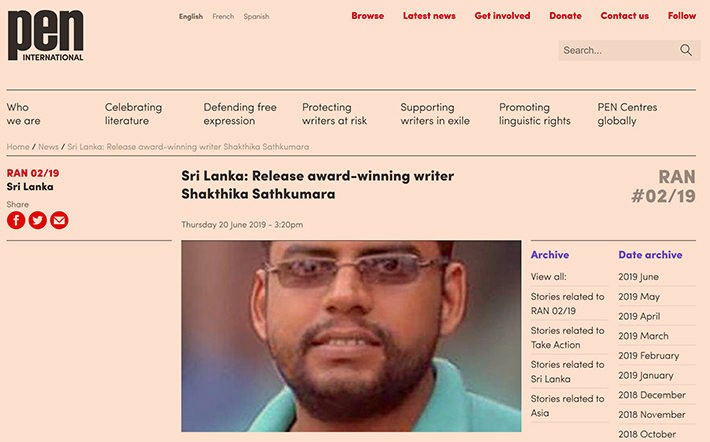Expand the Get involved menu
The width and height of the screenshot is (710, 442).
pos(502,16)
